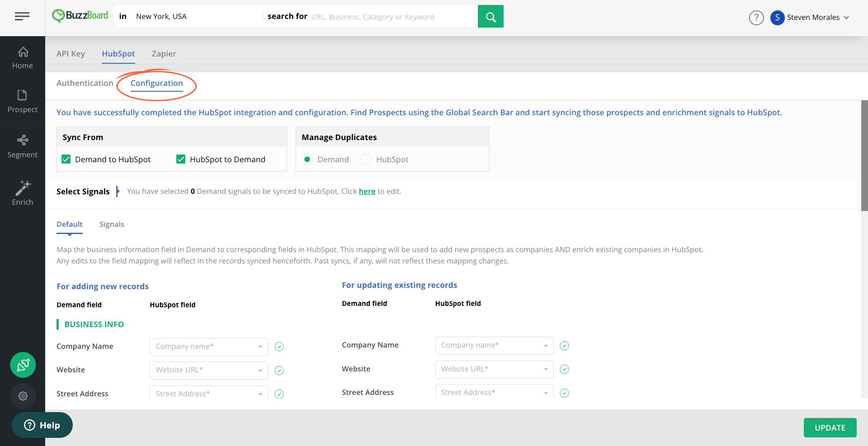Open Enrich in sidebar
The height and width of the screenshot is (446, 868).
point(23,193)
